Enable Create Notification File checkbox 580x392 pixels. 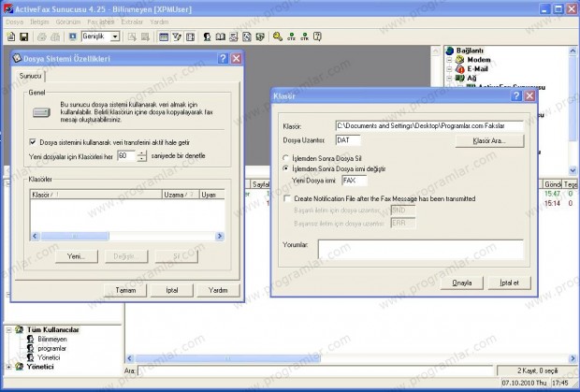pos(287,198)
